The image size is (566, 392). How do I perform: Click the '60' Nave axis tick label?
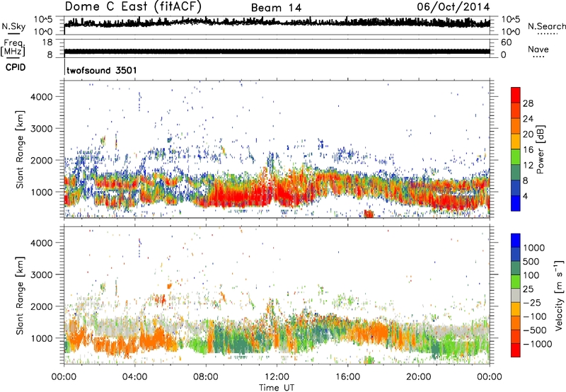point(506,42)
